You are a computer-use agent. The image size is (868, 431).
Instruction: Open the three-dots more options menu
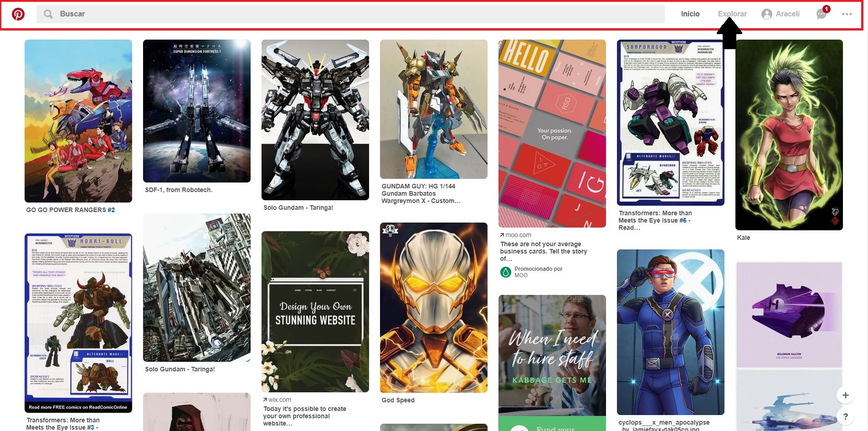(847, 14)
